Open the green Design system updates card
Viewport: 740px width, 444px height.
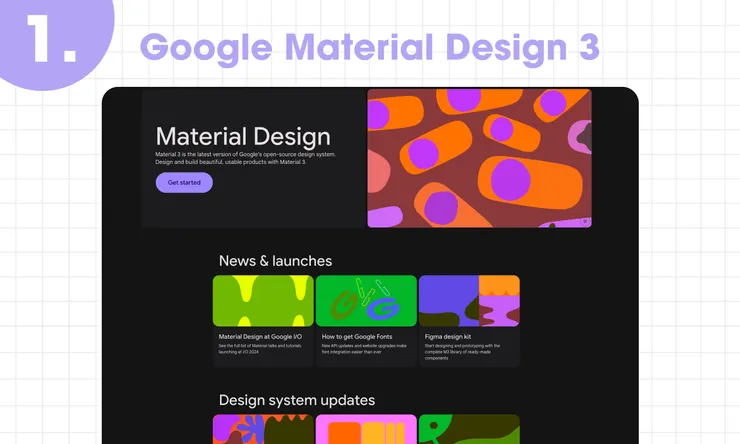(469, 429)
